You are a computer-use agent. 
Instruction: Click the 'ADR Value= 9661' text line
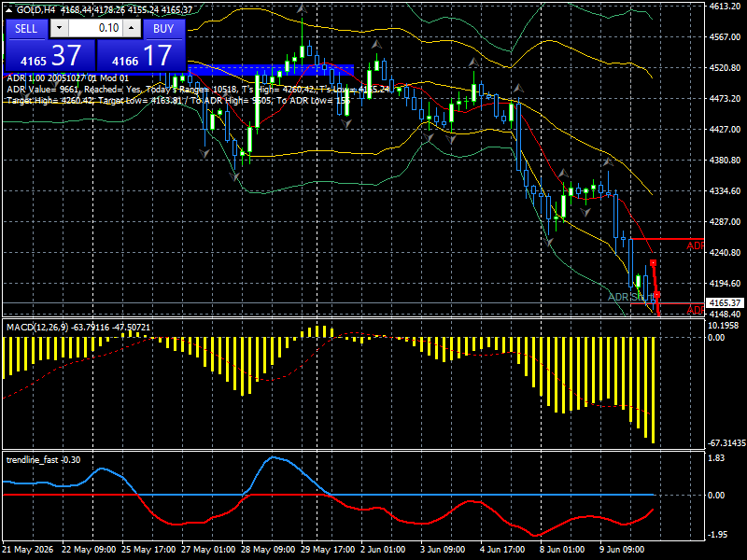(198, 89)
